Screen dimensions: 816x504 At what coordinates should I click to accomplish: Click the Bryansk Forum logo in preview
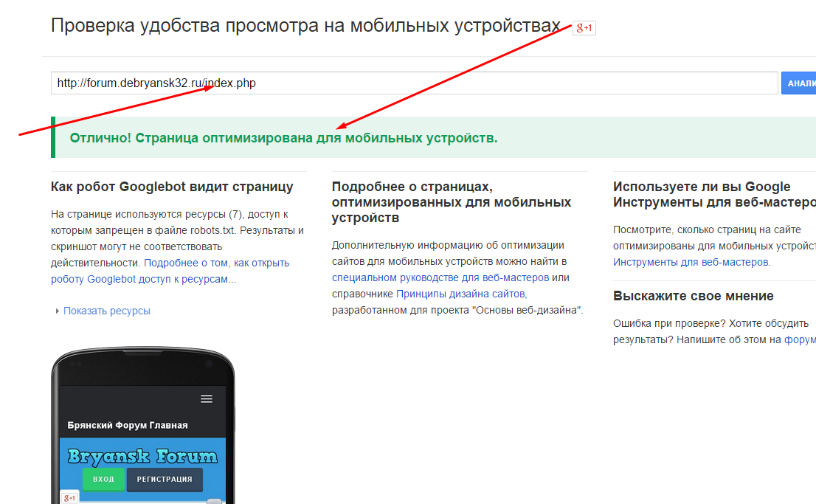(142, 456)
